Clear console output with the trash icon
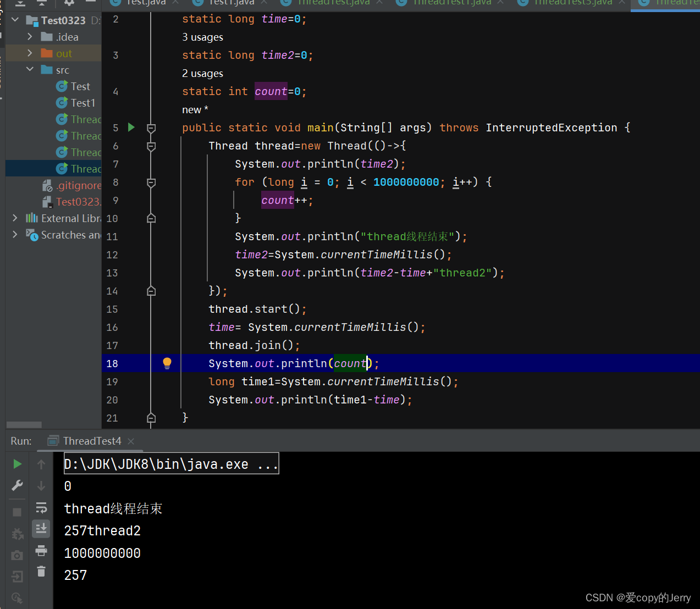Viewport: 700px width, 609px height. 41,572
